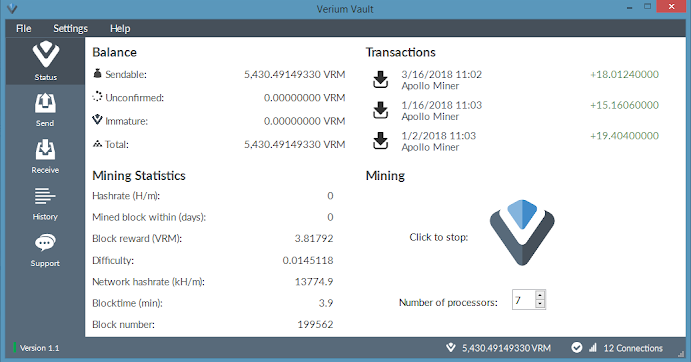Image resolution: width=691 pixels, height=362 pixels.
Task: Open the File menu
Action: [23, 29]
